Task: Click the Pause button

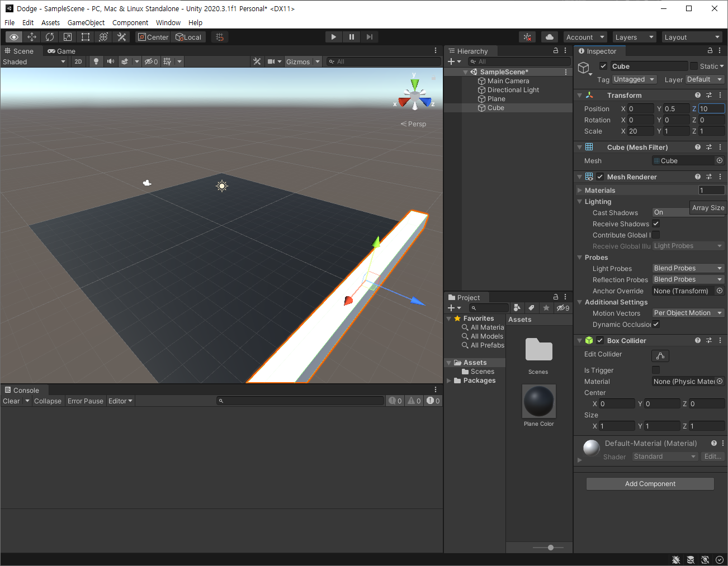Action: [352, 37]
